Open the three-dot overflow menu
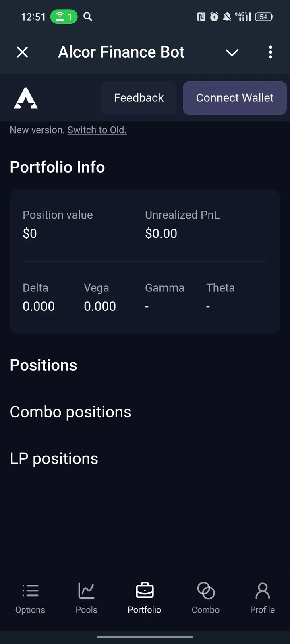Screen dimensions: 290x644 point(270,52)
